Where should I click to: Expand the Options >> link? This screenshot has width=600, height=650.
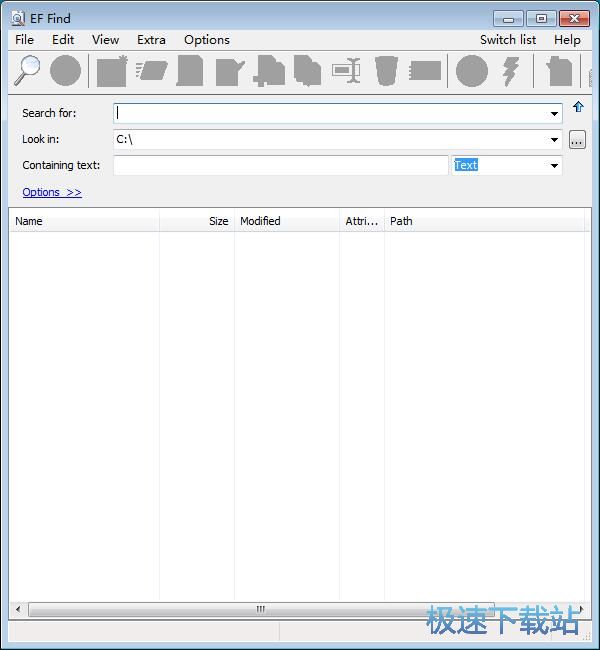point(52,192)
